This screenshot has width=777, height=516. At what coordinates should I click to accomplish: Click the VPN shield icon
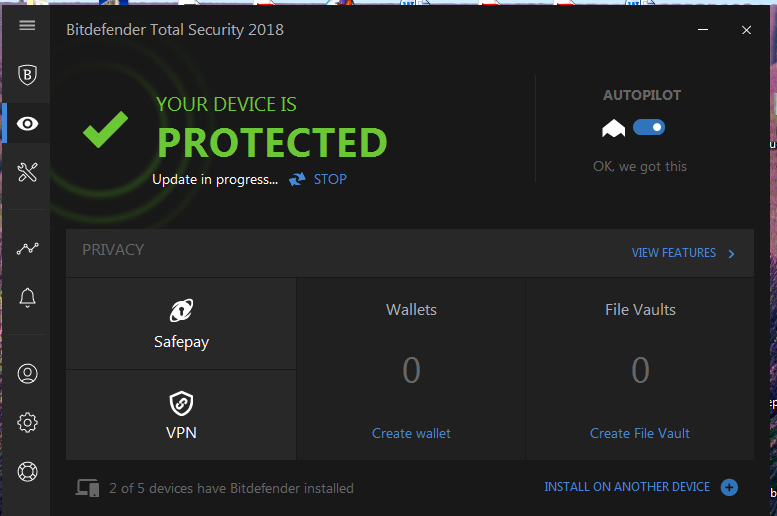[x=181, y=403]
